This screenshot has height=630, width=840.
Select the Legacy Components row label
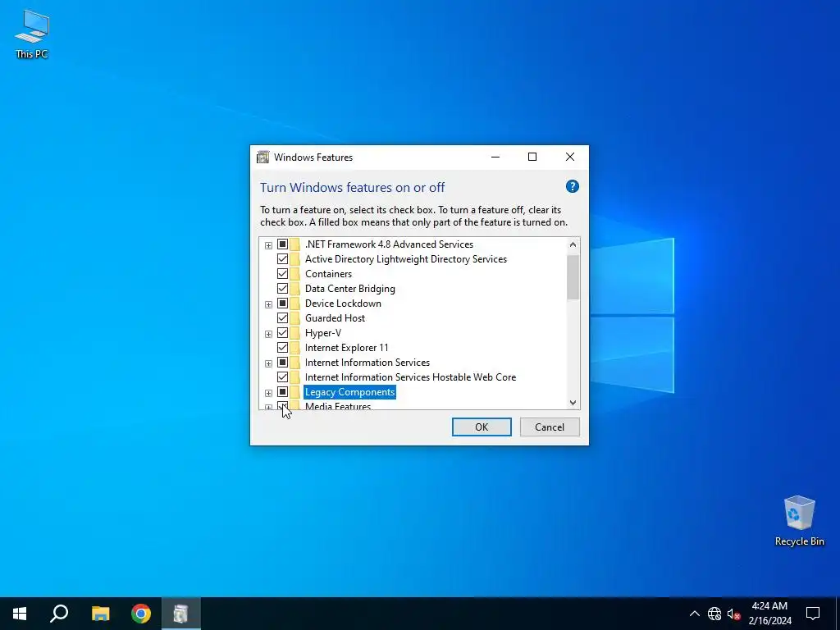pyautogui.click(x=349, y=392)
